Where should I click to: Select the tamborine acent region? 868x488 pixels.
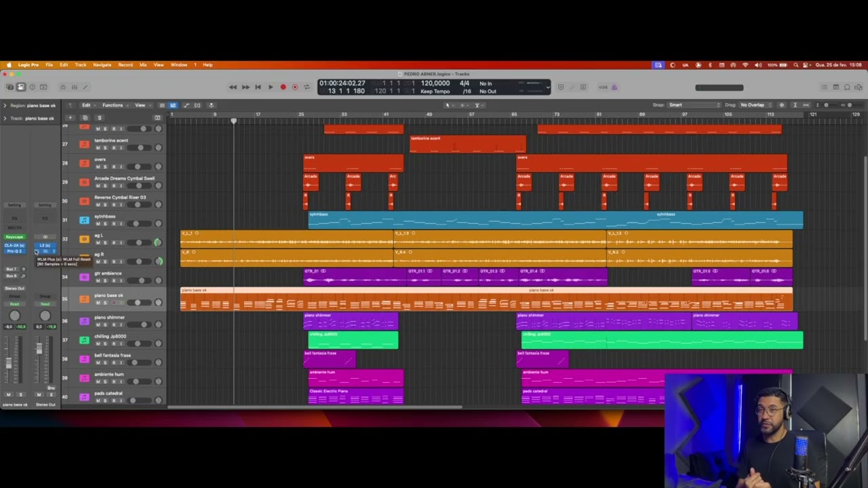tap(468, 144)
